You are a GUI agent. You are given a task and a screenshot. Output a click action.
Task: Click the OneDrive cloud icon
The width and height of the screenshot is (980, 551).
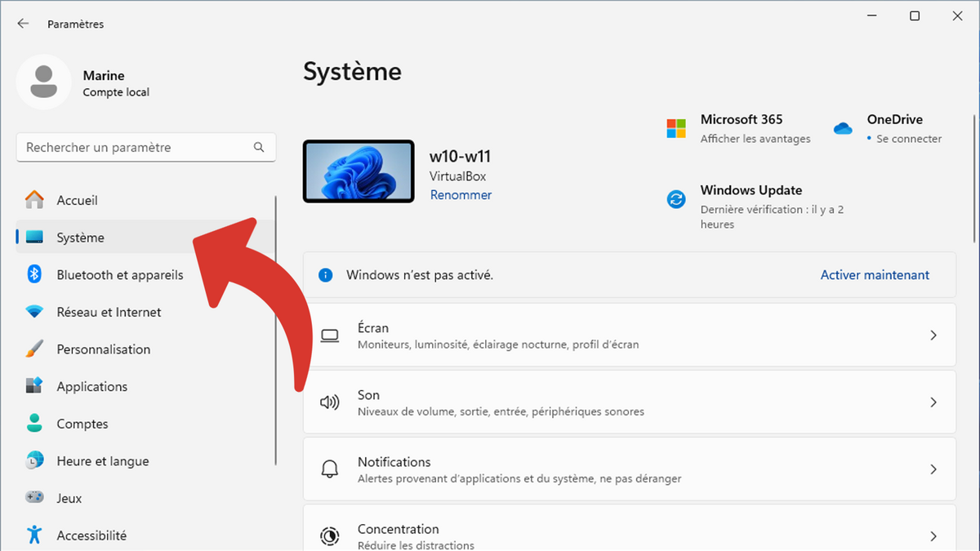843,128
